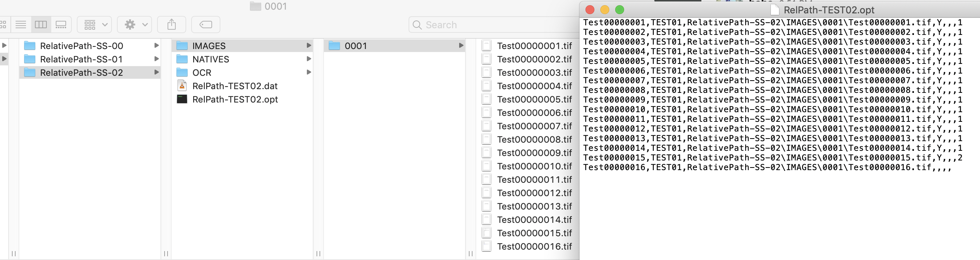Switch Finder to column view
The width and height of the screenshot is (980, 260).
point(41,25)
